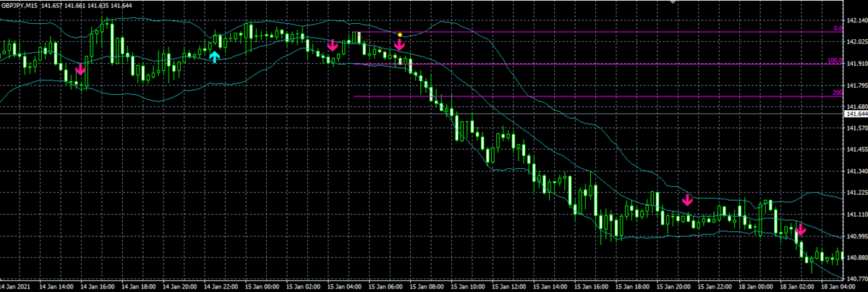Click time label 15 Jan 12:00

pos(510,287)
